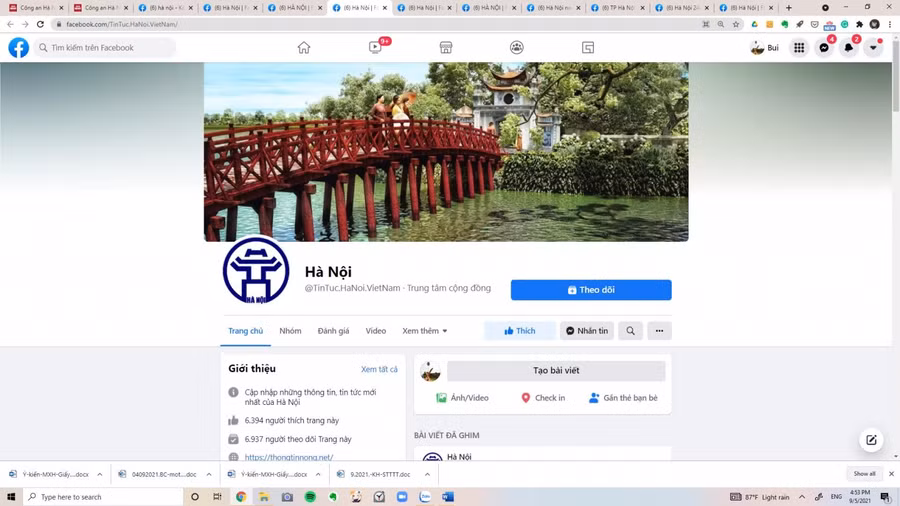900x506 pixels.
Task: Click the Xem tất cả link
Action: click(x=379, y=369)
